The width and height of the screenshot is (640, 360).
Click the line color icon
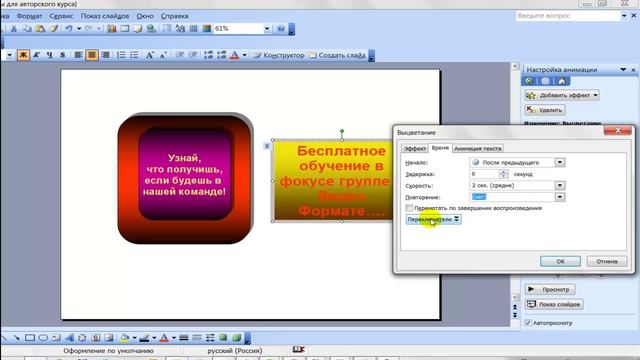pos(144,338)
